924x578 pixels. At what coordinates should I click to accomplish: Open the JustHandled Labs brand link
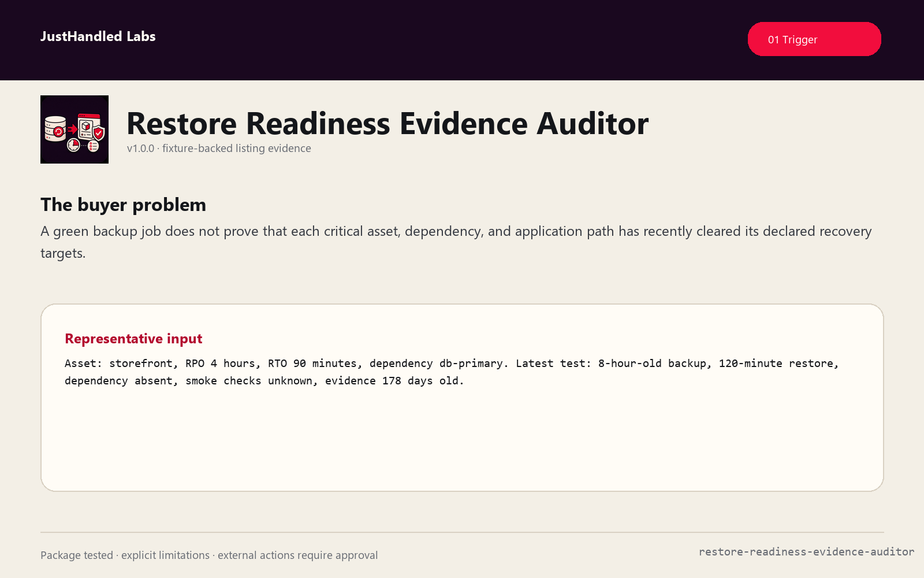click(x=98, y=36)
